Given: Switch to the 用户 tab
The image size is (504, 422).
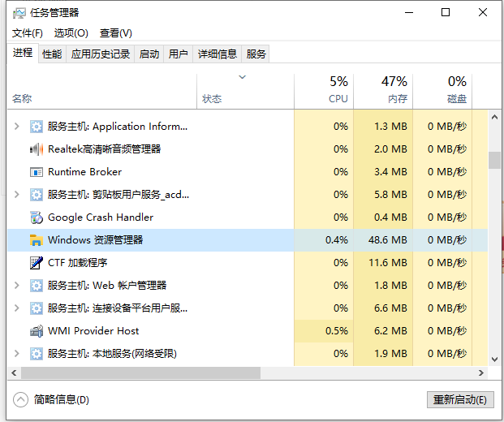Looking at the screenshot, I should 178,54.
